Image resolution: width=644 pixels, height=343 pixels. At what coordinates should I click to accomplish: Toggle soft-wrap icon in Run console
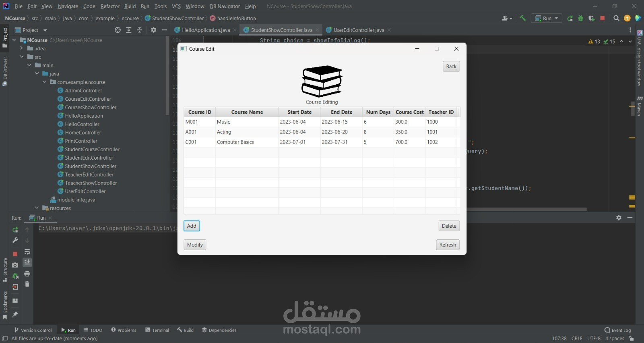click(27, 252)
